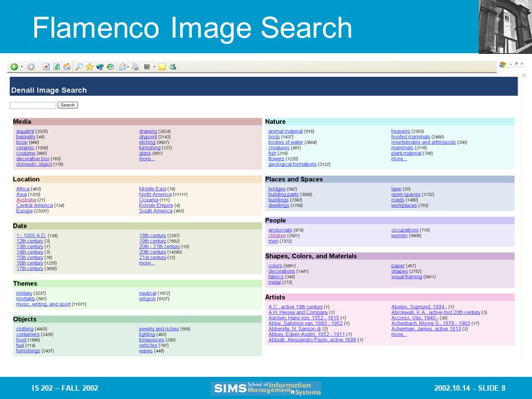This screenshot has width=532, height=399.
Task: Select Ackerman, James artist link
Action: [426, 329]
